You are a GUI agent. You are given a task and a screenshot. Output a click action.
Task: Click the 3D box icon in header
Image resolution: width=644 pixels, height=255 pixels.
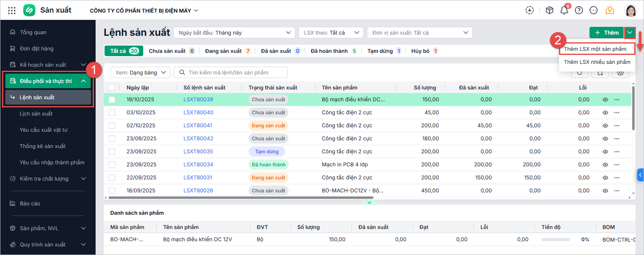point(549,11)
